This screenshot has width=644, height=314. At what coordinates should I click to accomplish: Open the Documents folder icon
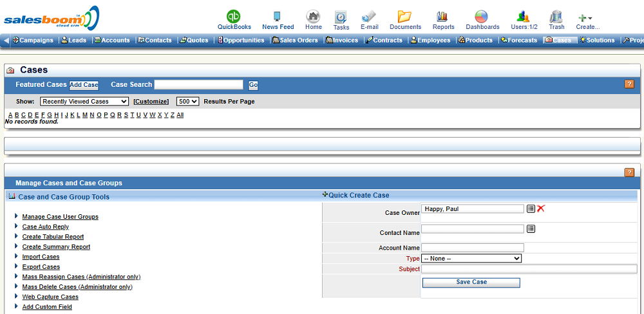pos(404,17)
